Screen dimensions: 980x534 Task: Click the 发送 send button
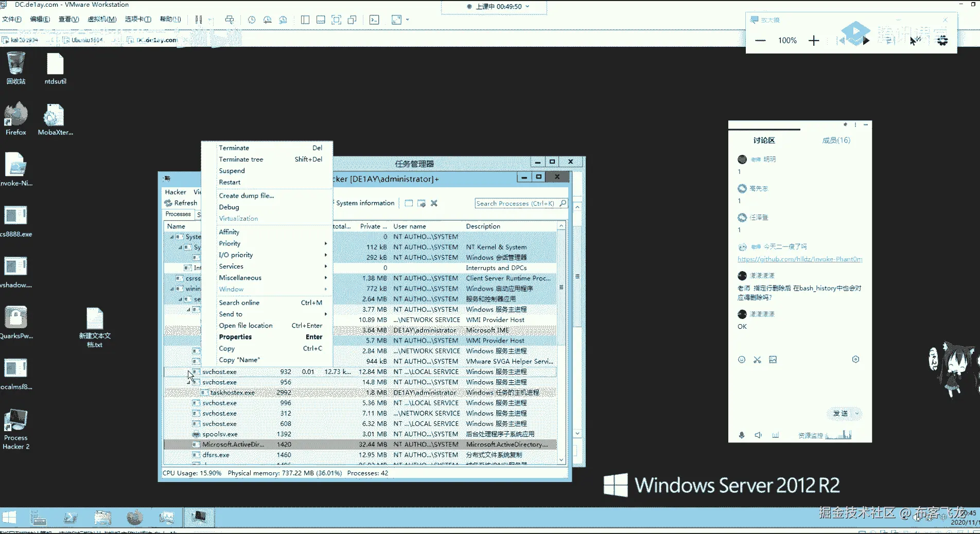pos(840,414)
